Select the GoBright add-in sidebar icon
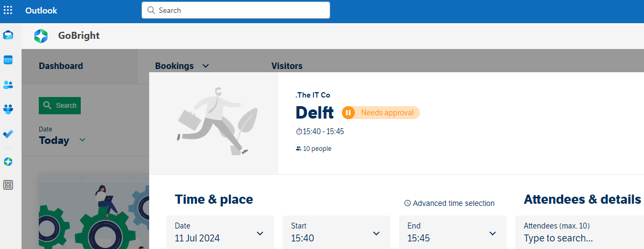Viewport: 644px width, 249px height. (x=8, y=162)
